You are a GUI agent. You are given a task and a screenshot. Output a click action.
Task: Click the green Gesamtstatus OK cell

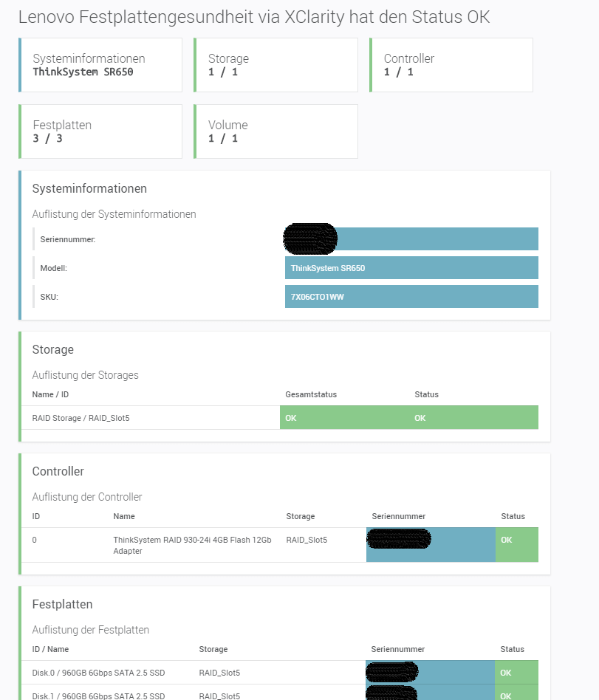344,418
